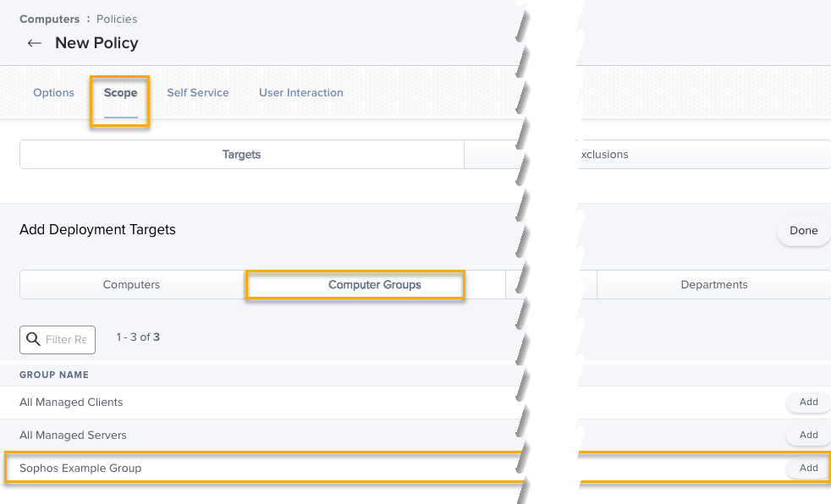Select the Computer Groups tab

tap(374, 285)
